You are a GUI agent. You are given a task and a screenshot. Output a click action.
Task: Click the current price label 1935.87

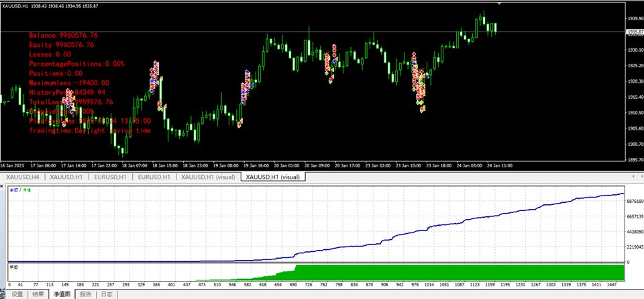tap(634, 32)
